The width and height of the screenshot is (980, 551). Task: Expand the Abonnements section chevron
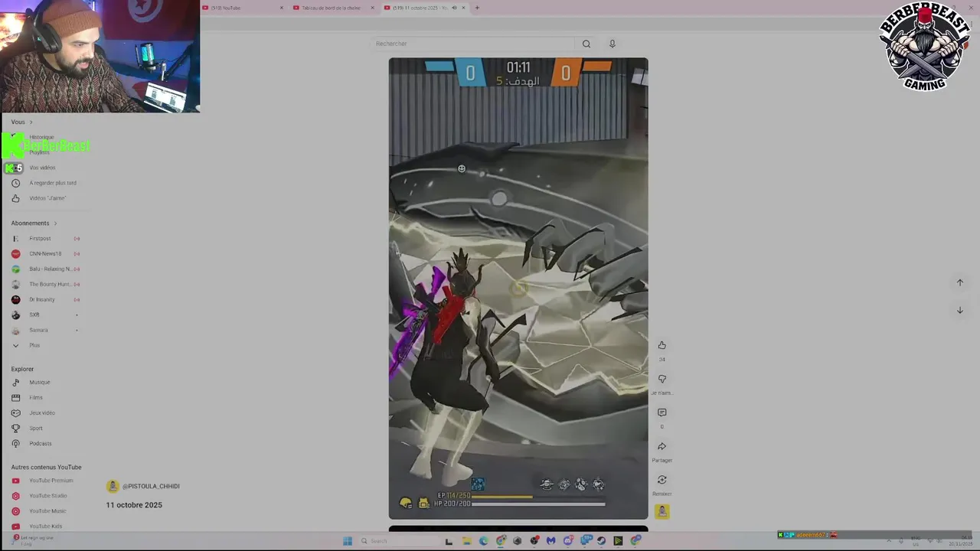55,223
